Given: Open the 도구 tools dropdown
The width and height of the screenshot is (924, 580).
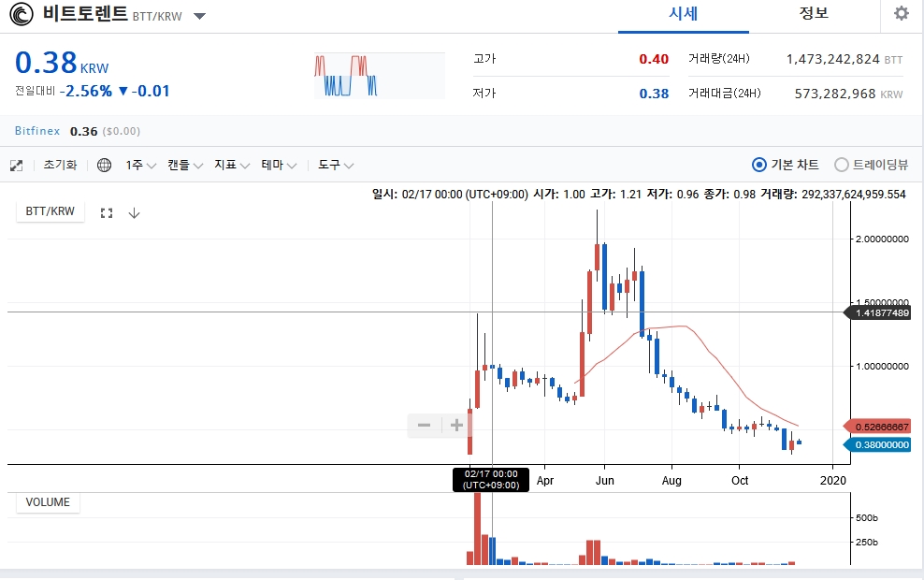Looking at the screenshot, I should click(x=336, y=165).
